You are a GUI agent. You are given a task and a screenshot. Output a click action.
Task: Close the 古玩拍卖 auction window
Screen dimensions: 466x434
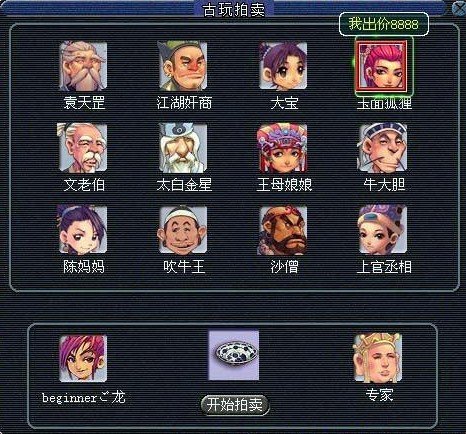[x=459, y=8]
